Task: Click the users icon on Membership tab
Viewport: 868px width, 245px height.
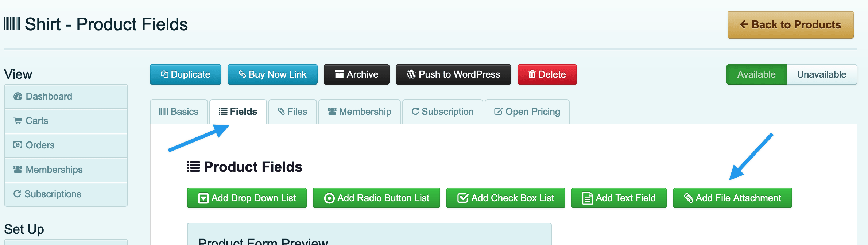Action: click(332, 111)
